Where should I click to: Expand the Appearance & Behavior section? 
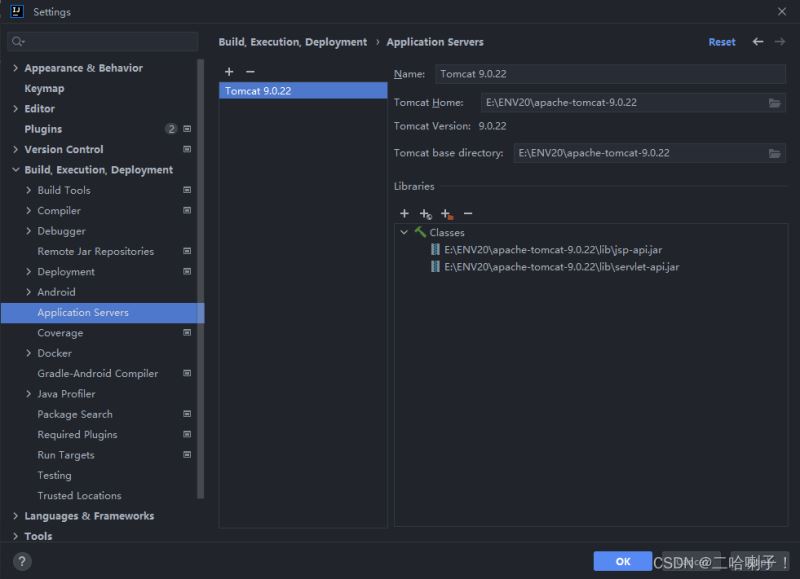point(15,68)
